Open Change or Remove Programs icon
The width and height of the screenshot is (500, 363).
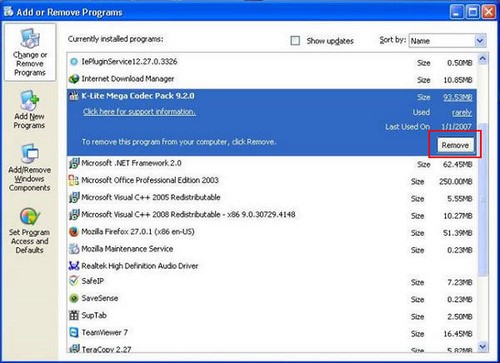(30, 39)
